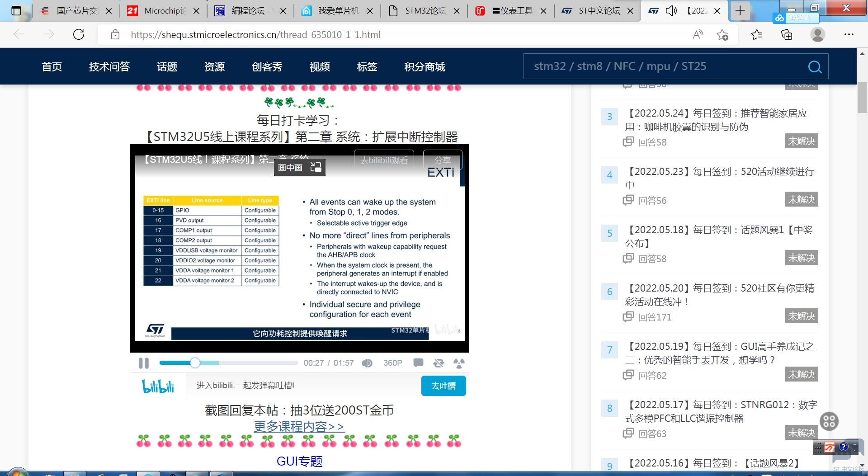Open 话题 navigation item
Screen dimensions: 868x476
[167, 67]
